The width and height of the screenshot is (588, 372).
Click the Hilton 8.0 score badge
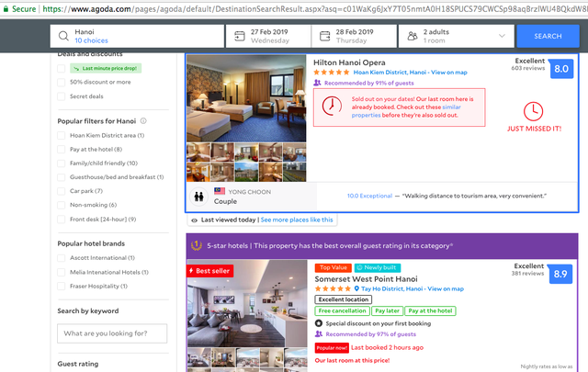[561, 69]
